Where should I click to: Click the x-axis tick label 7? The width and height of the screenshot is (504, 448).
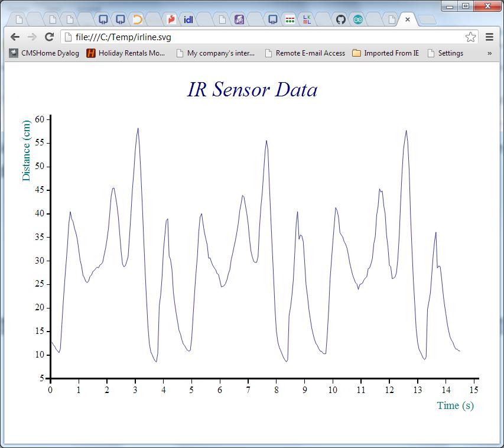click(248, 390)
